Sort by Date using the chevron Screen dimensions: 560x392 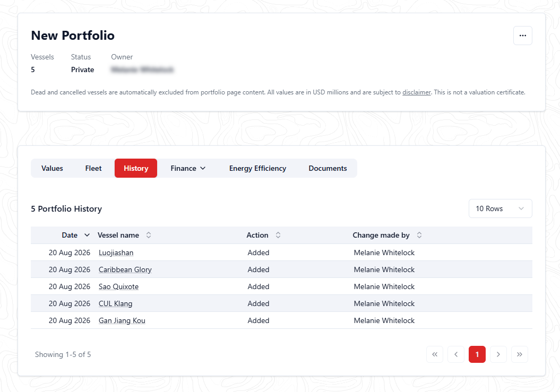coord(87,235)
